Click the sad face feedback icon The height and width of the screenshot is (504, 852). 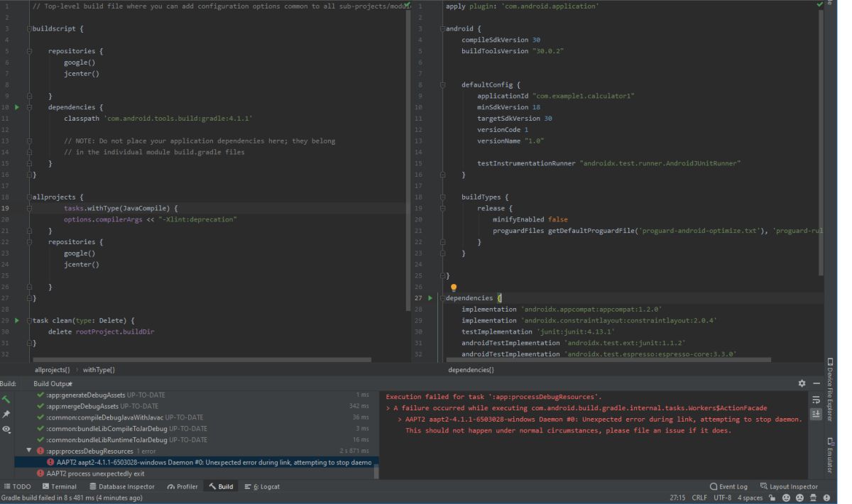click(x=800, y=498)
